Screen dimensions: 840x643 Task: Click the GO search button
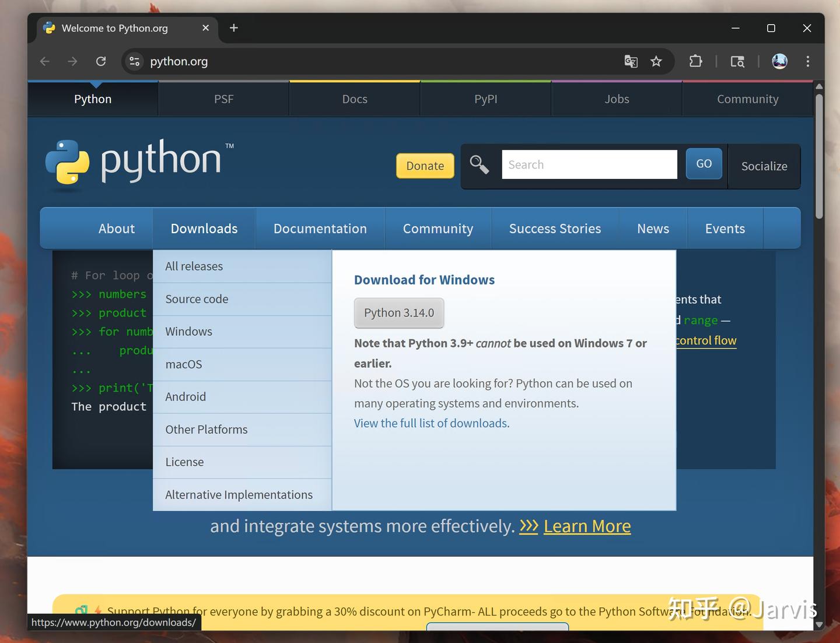(x=704, y=164)
